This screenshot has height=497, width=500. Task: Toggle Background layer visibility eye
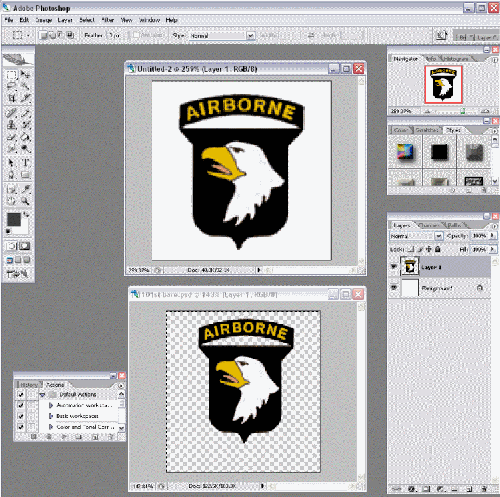(x=394, y=287)
